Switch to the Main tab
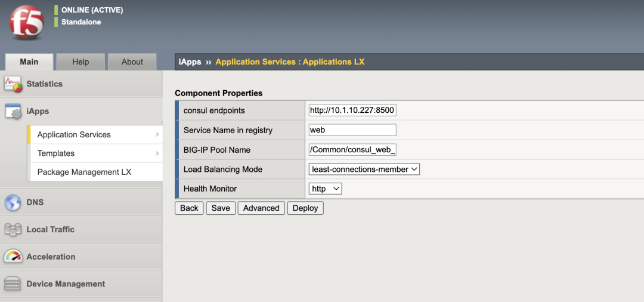Screen dimensions: 644x302 (x=29, y=62)
